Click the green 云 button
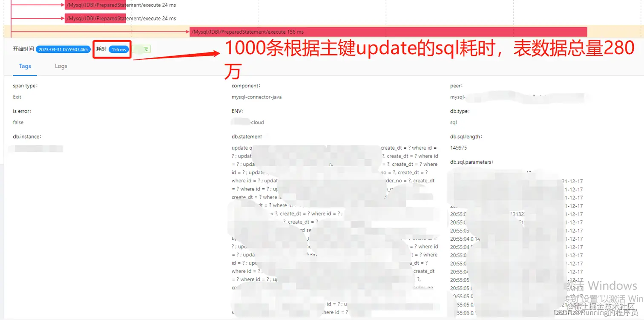 point(141,49)
